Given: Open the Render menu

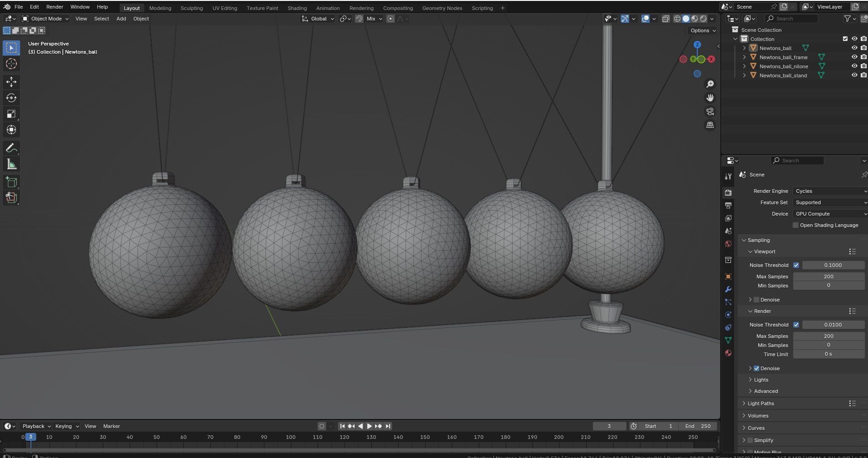Looking at the screenshot, I should pos(55,7).
